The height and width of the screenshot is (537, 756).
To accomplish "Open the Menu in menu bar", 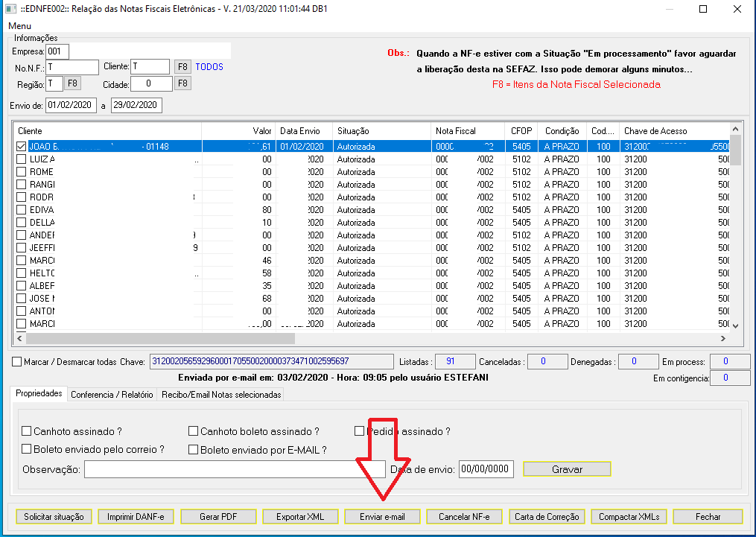I will pos(20,26).
